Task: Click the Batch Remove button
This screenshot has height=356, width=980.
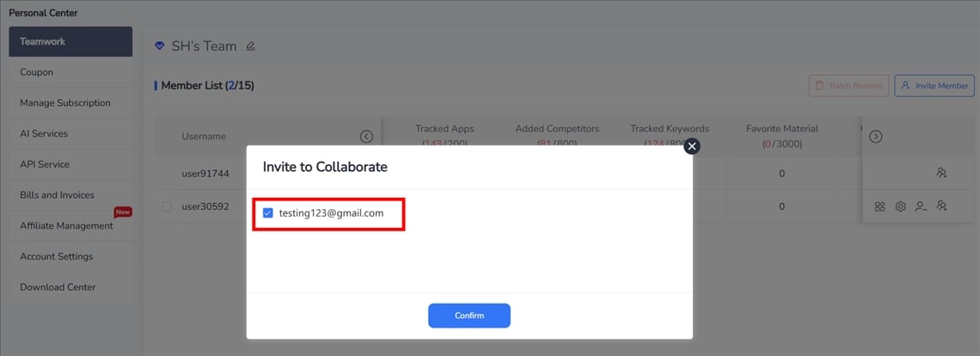Action: [x=848, y=86]
